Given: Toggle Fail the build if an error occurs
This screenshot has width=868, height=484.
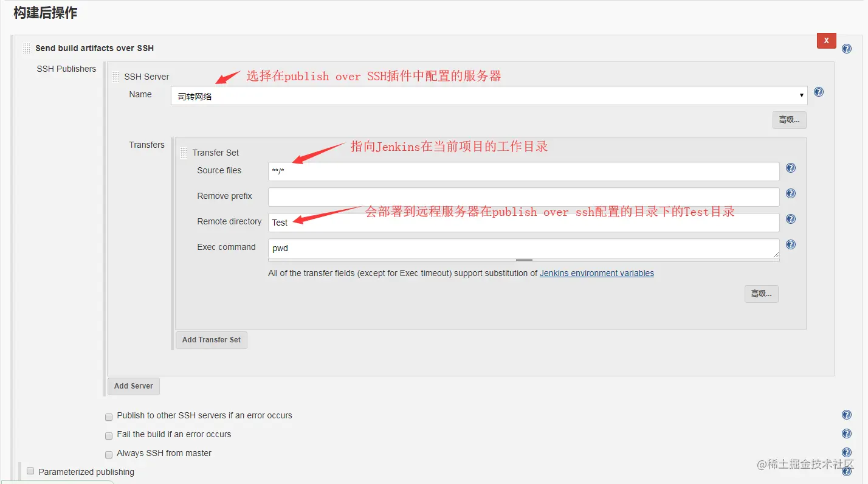Looking at the screenshot, I should point(109,436).
